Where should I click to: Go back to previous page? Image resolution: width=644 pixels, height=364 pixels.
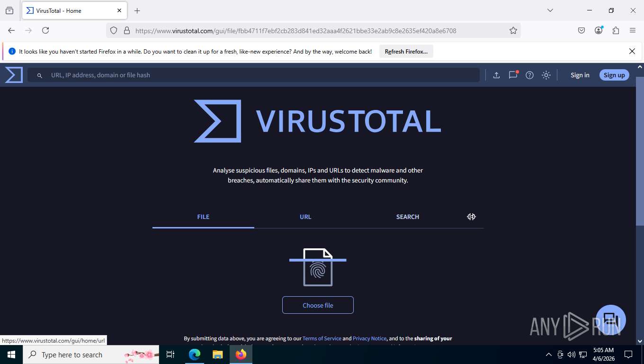(x=11, y=30)
